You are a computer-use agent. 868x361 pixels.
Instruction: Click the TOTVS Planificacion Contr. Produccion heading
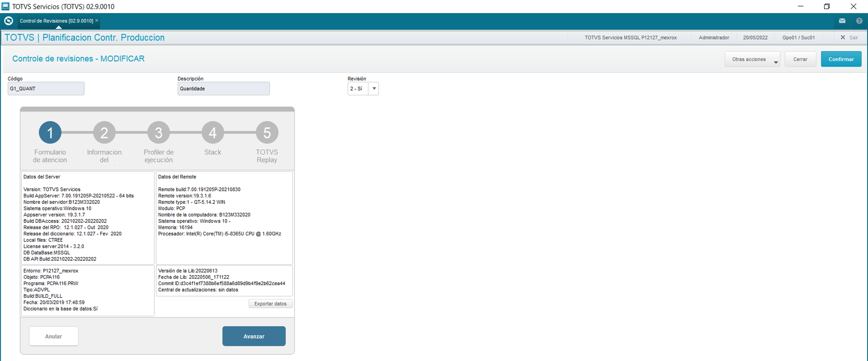coord(84,37)
